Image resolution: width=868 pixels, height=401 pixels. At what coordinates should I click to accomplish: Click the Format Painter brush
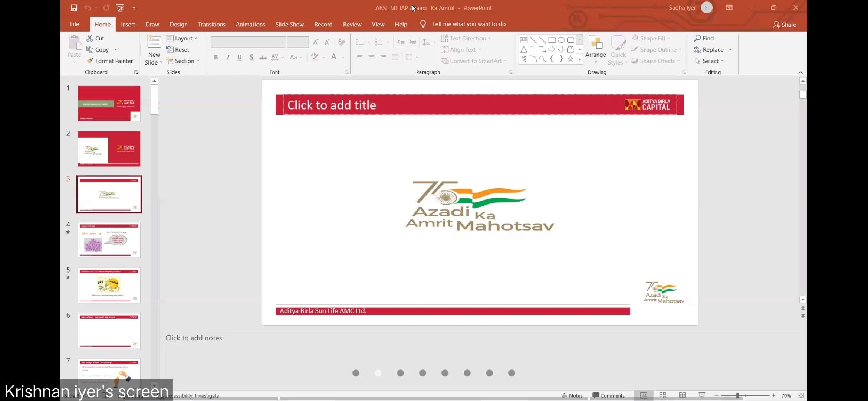pos(90,61)
